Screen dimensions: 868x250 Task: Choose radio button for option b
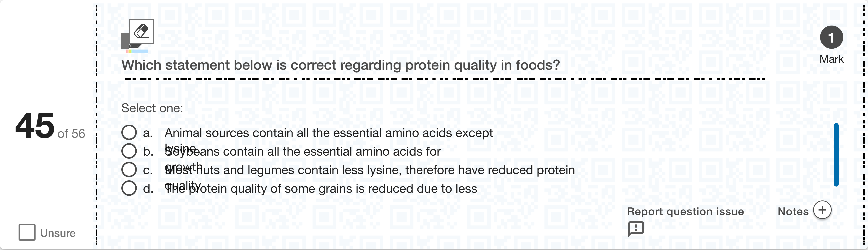click(129, 151)
